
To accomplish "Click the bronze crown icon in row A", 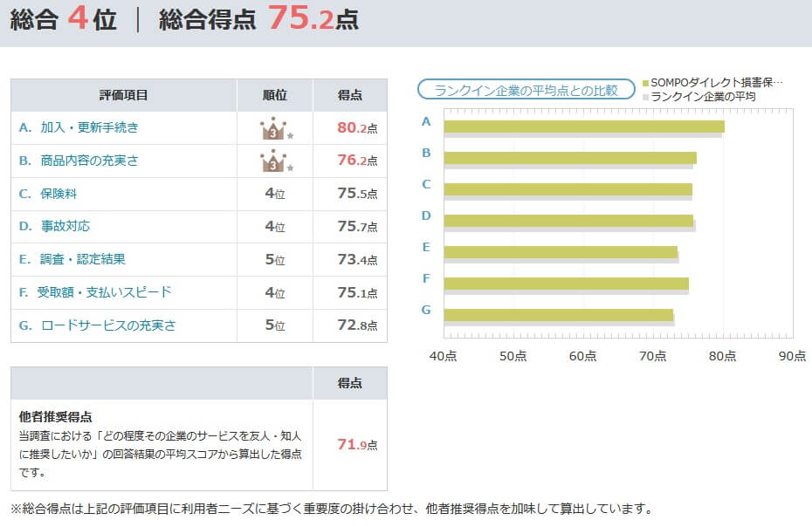I will click(274, 128).
